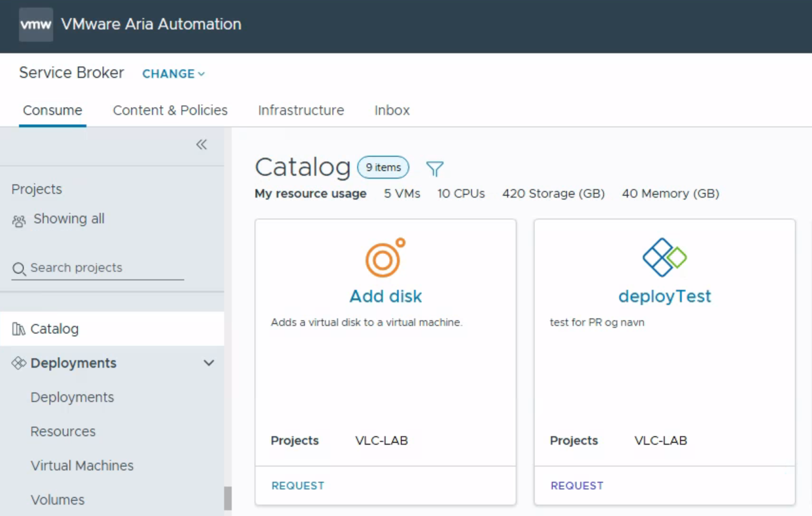Click the Deployments diamond icon
Image resolution: width=812 pixels, height=516 pixels.
tap(19, 363)
